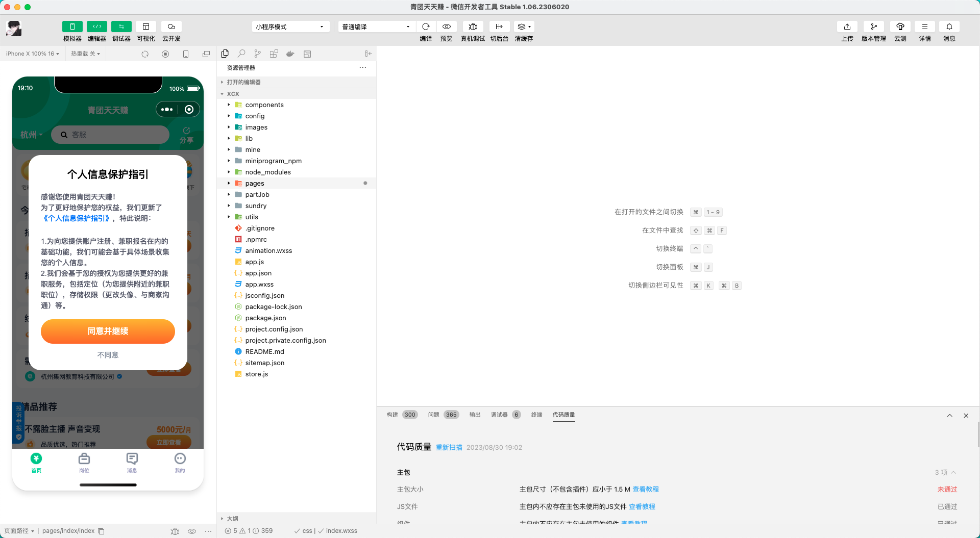Switch to the 调试器 panel tab
980x538 pixels.
click(506, 415)
